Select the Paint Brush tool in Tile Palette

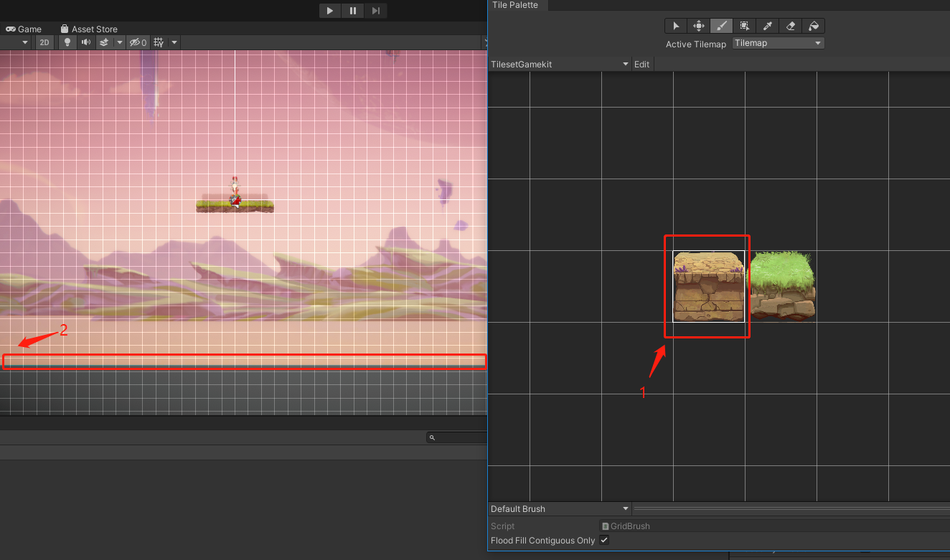721,25
